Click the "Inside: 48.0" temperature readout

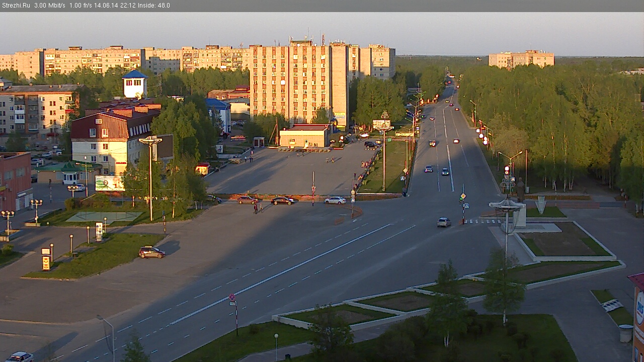[x=153, y=6]
